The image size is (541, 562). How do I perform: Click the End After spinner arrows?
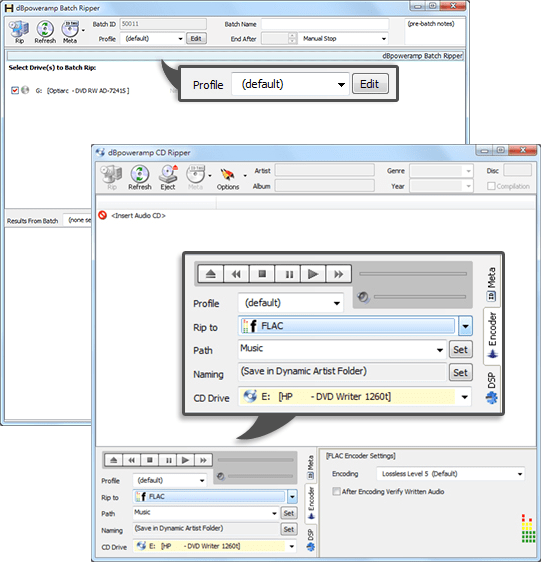click(x=293, y=38)
